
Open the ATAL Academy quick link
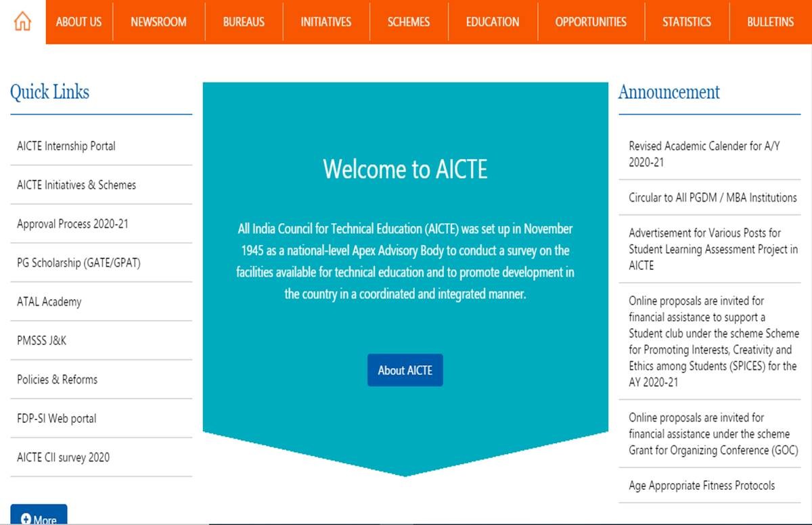click(x=49, y=302)
